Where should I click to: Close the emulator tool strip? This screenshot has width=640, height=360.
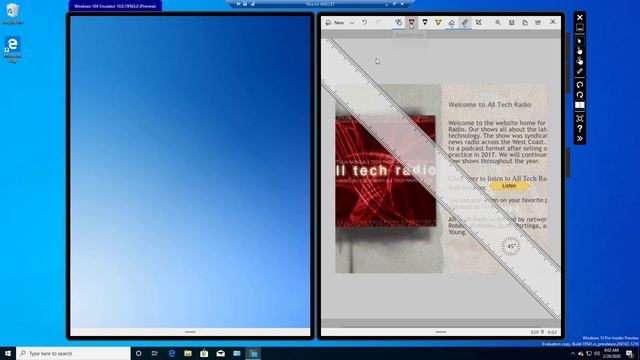(580, 18)
